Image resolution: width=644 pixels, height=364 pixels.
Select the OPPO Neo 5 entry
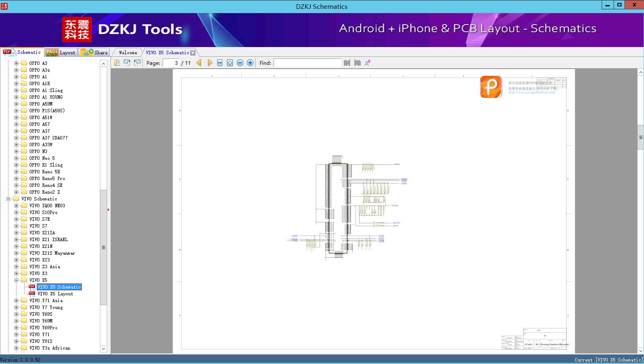point(42,158)
